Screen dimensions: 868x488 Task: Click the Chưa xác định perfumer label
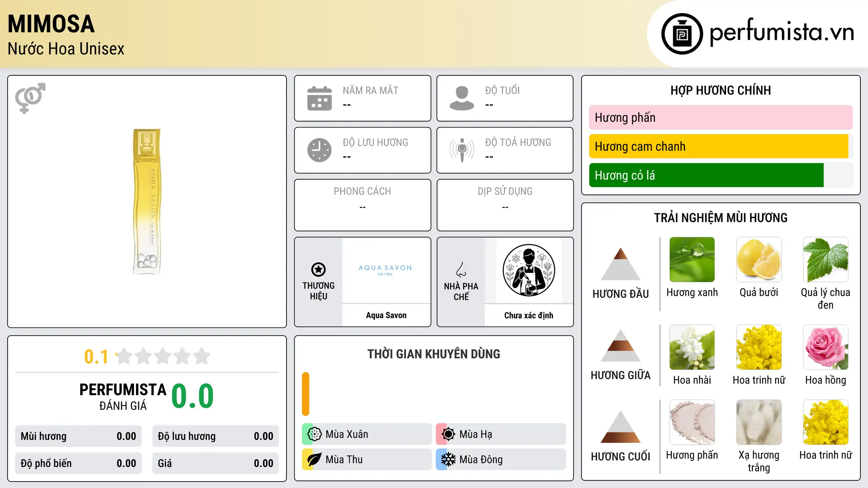click(x=529, y=315)
